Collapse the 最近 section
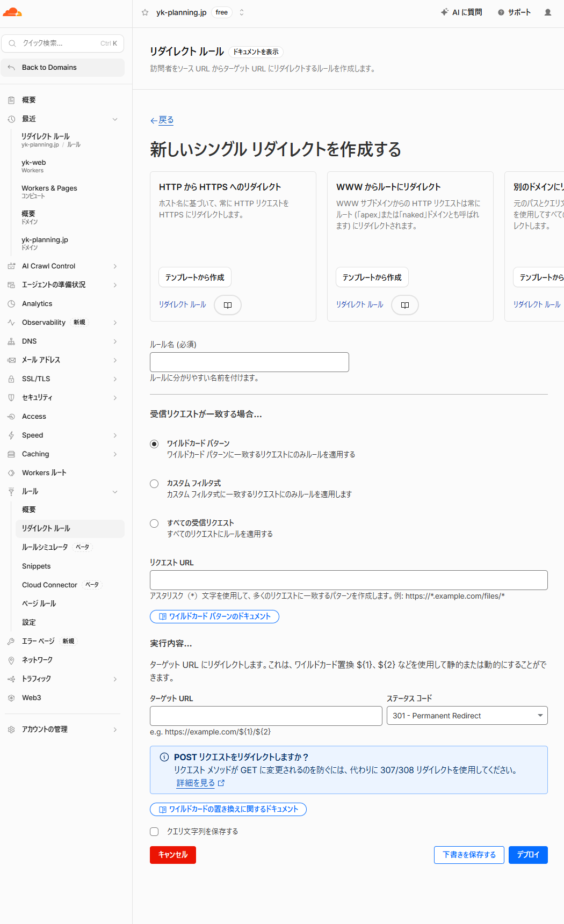 (x=115, y=119)
